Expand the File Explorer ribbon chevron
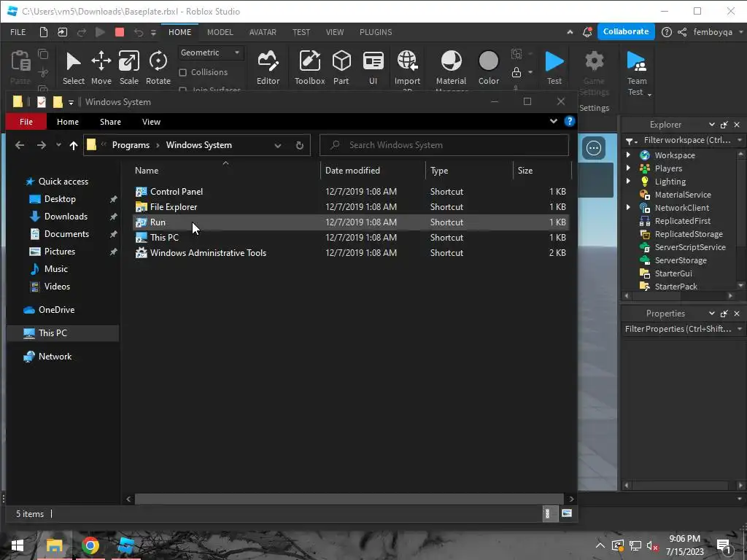Viewport: 747px width, 560px height. 554,121
